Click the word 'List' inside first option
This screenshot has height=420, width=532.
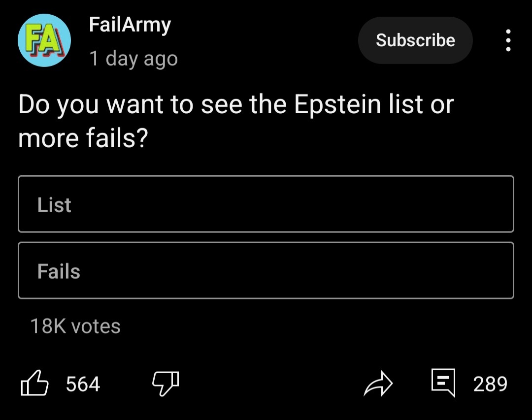[x=54, y=205]
